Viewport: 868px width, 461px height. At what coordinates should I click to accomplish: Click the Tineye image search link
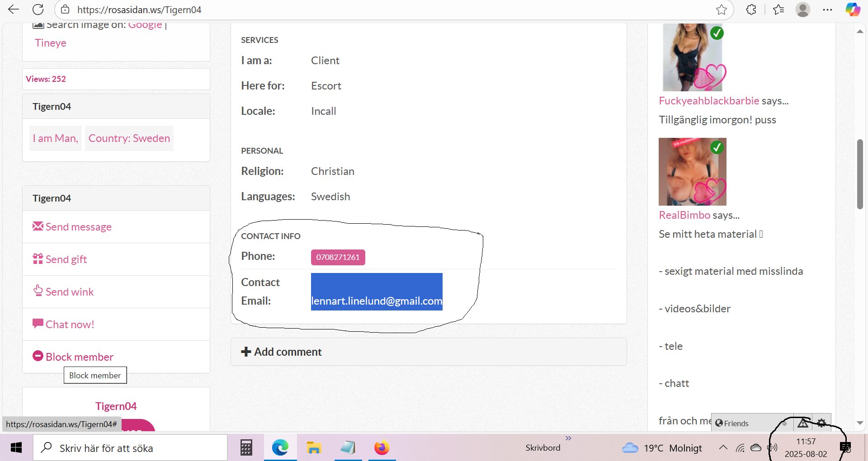pos(50,43)
